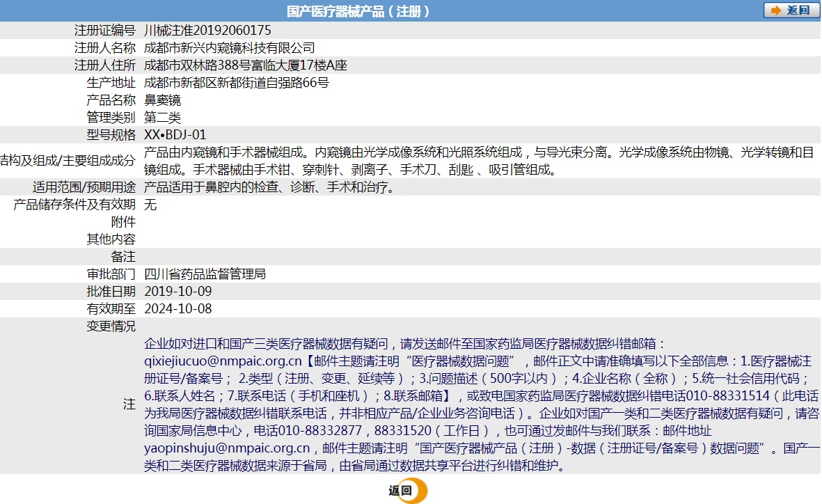
Task: Select registration number 川械注准20192060175
Action: pyautogui.click(x=207, y=31)
